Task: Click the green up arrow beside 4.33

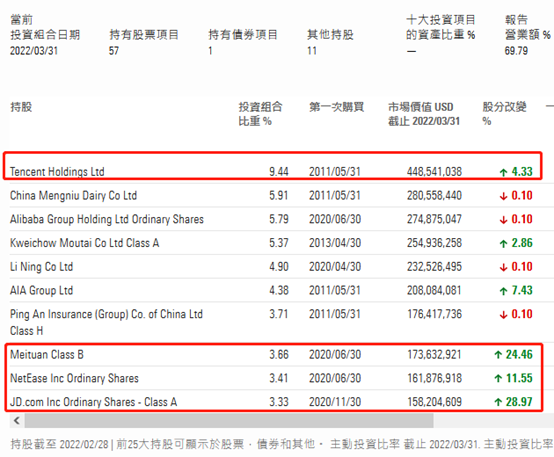Action: [x=503, y=172]
